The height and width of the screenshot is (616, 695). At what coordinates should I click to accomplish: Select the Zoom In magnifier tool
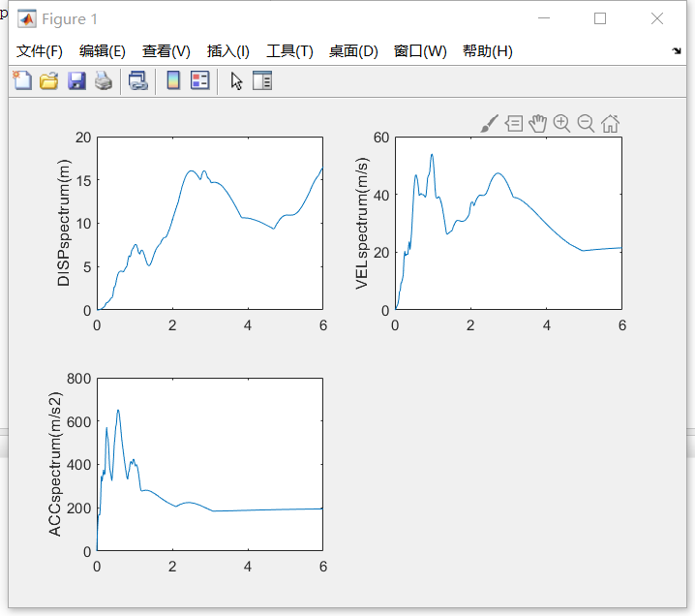(x=561, y=123)
